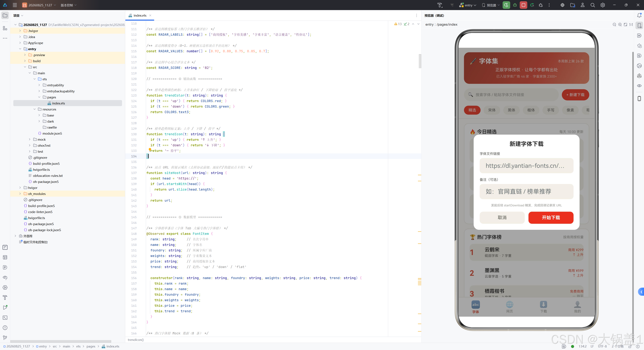
Task: Open the 版本控制 dropdown
Action: pyautogui.click(x=68, y=5)
